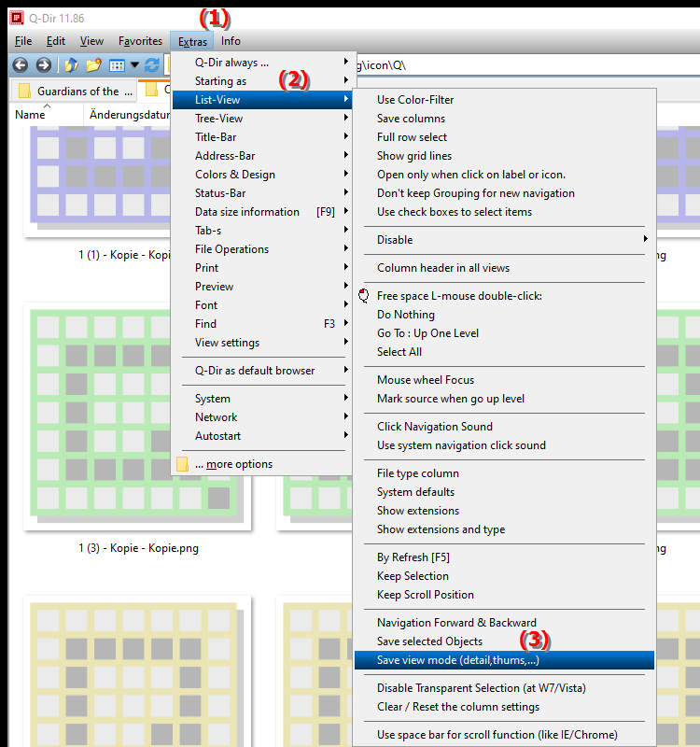The height and width of the screenshot is (747, 700).
Task: Open the Edit menu
Action: 56,41
